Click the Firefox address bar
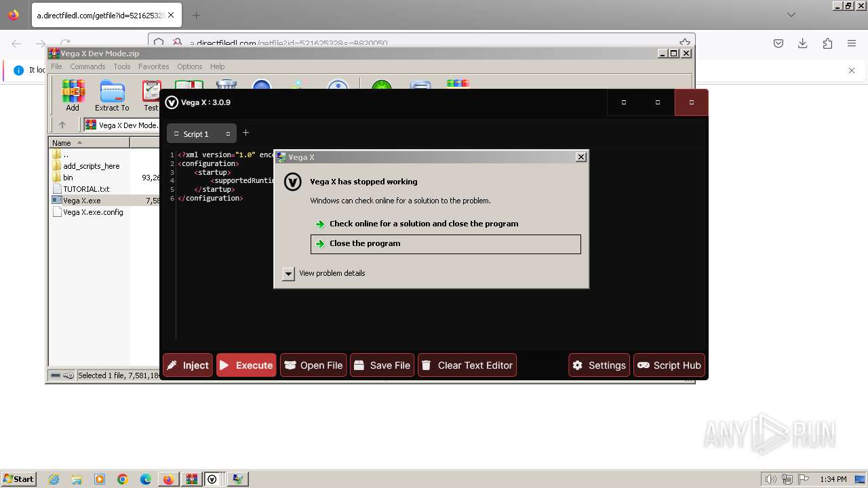Viewport: 868px width, 488px height. [x=420, y=43]
